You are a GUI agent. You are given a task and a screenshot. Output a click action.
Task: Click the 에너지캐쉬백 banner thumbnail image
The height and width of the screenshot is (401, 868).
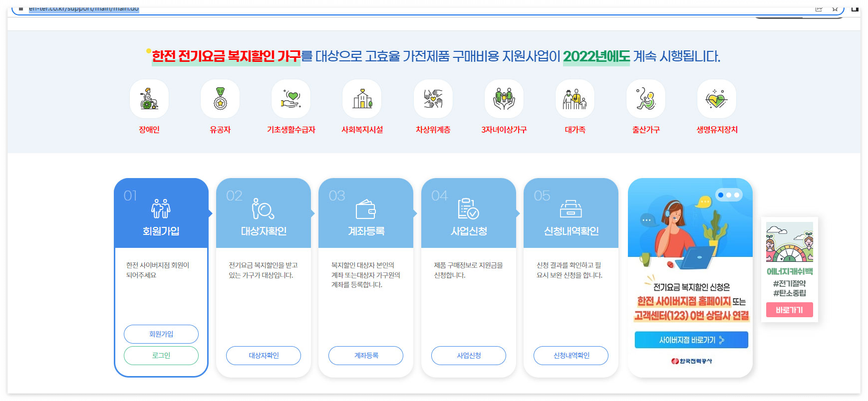tap(790, 242)
